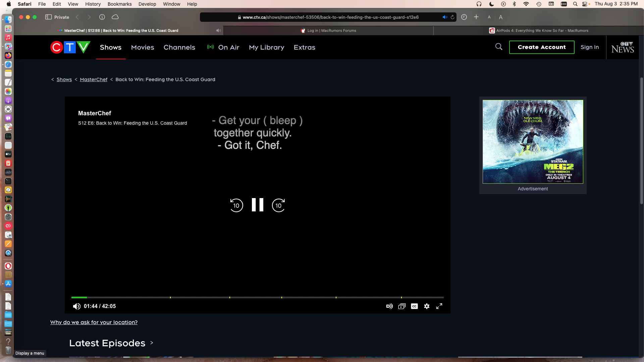Mute audio on MasterChef tab speaker
The width and height of the screenshot is (644, 362).
click(218, 31)
